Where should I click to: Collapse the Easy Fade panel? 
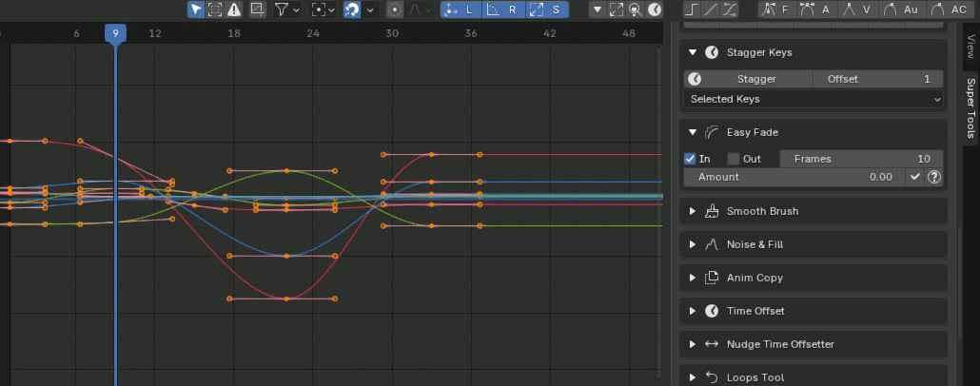tap(692, 132)
